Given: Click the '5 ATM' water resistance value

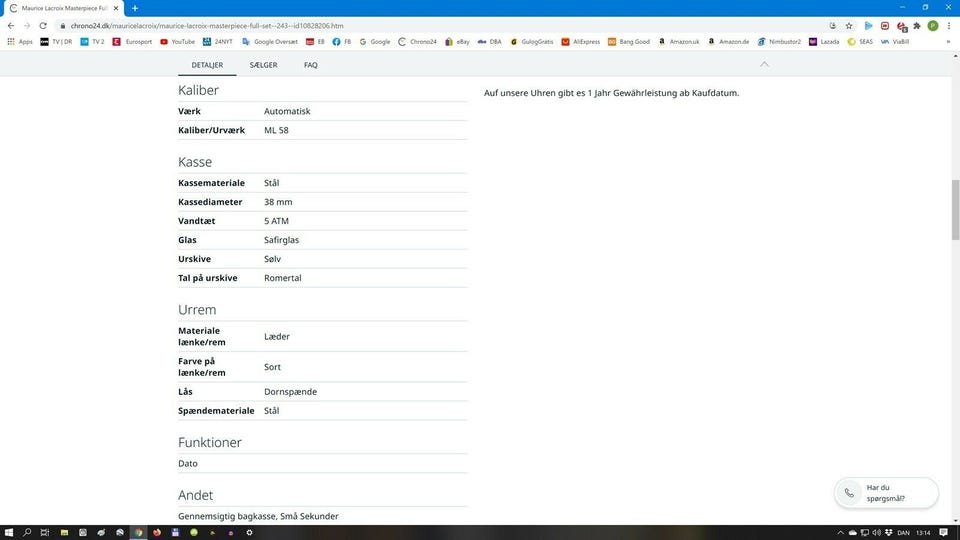Looking at the screenshot, I should coord(276,221).
